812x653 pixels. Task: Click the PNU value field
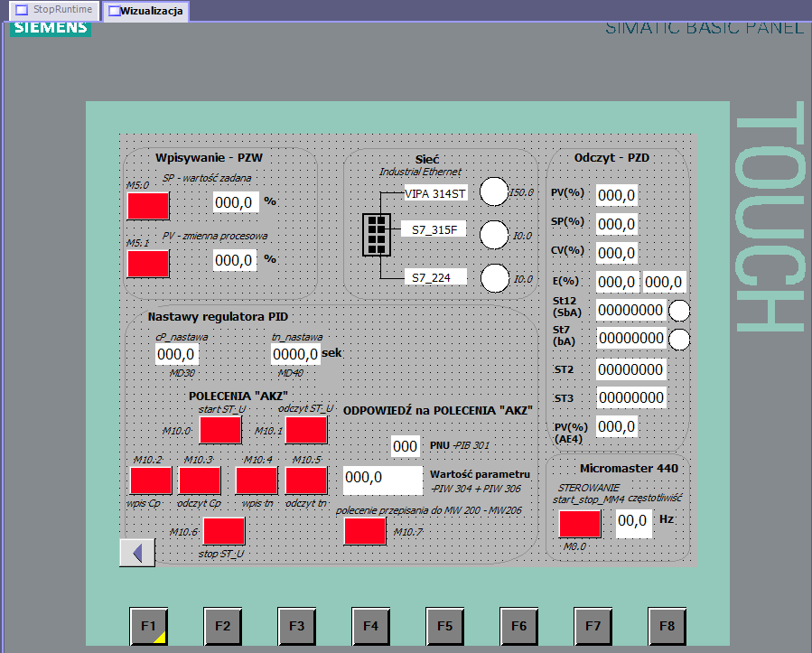coord(405,446)
